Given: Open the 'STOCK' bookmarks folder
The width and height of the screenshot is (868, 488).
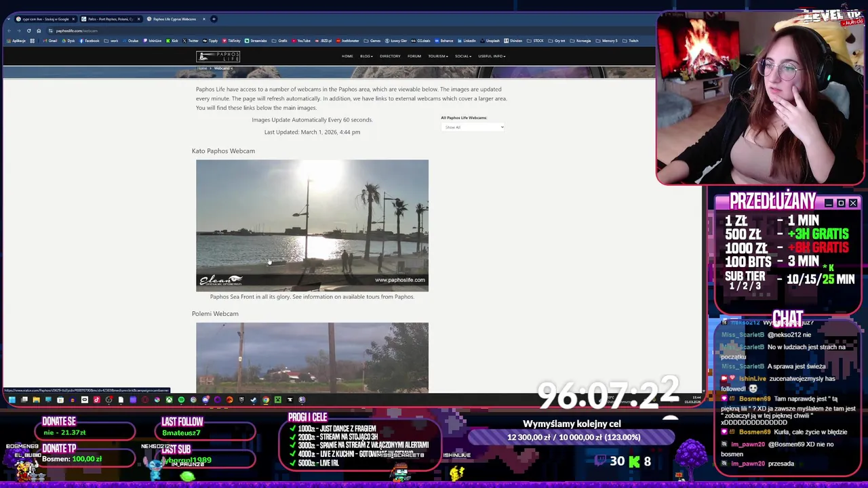Looking at the screenshot, I should 535,41.
